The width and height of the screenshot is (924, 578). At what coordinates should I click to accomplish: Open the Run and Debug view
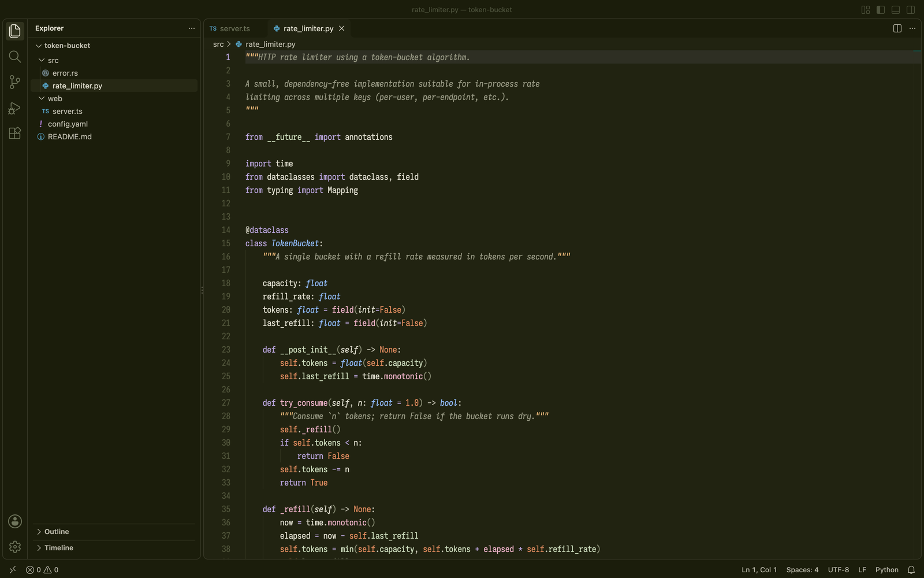tap(15, 108)
